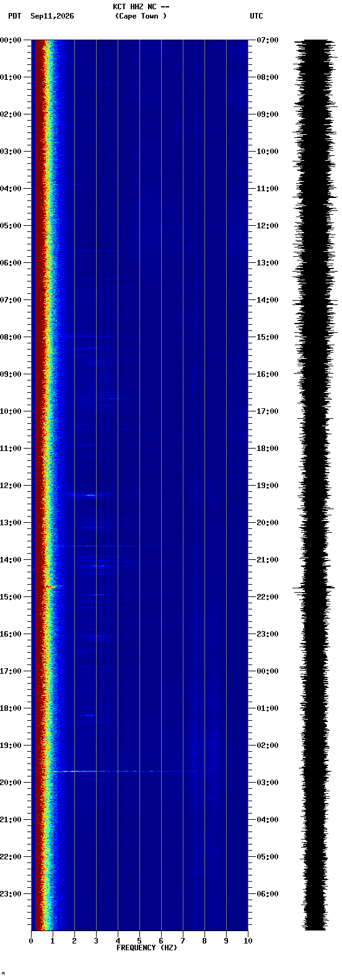Select the UTC axis label '04:00'
This screenshot has width=342, height=980.
click(268, 820)
